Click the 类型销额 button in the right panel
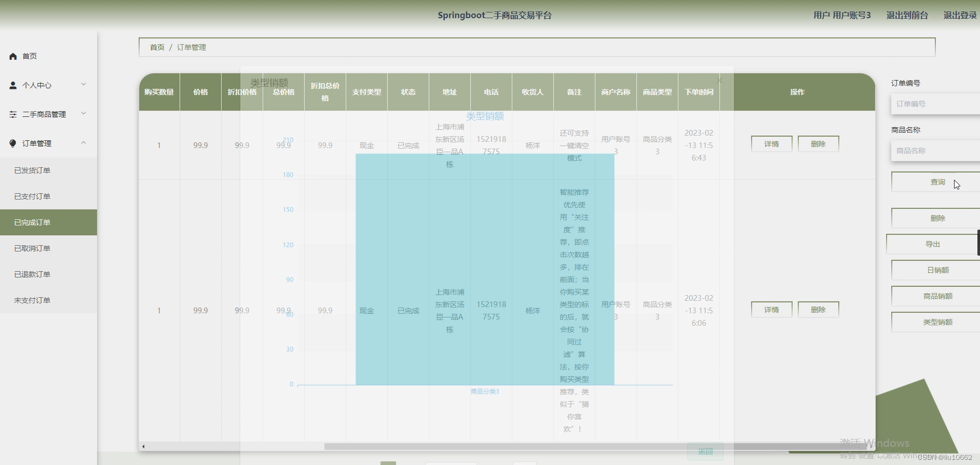 (x=935, y=322)
